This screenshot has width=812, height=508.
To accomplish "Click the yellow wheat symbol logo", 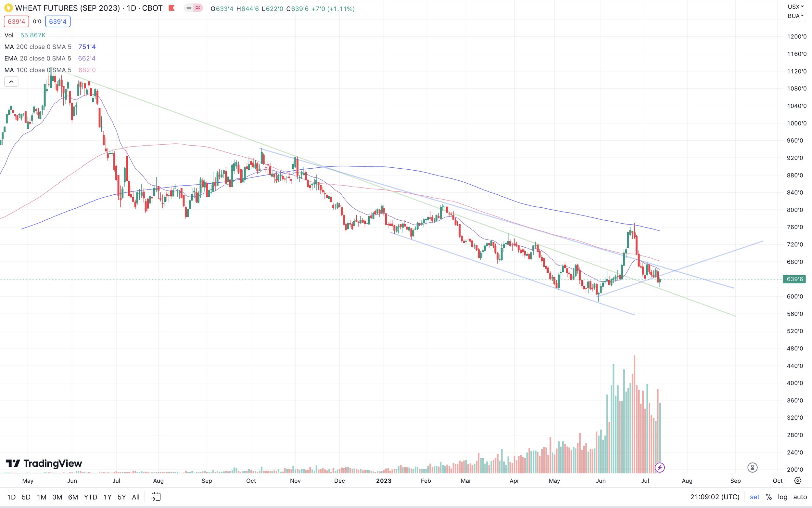I will pos(8,8).
